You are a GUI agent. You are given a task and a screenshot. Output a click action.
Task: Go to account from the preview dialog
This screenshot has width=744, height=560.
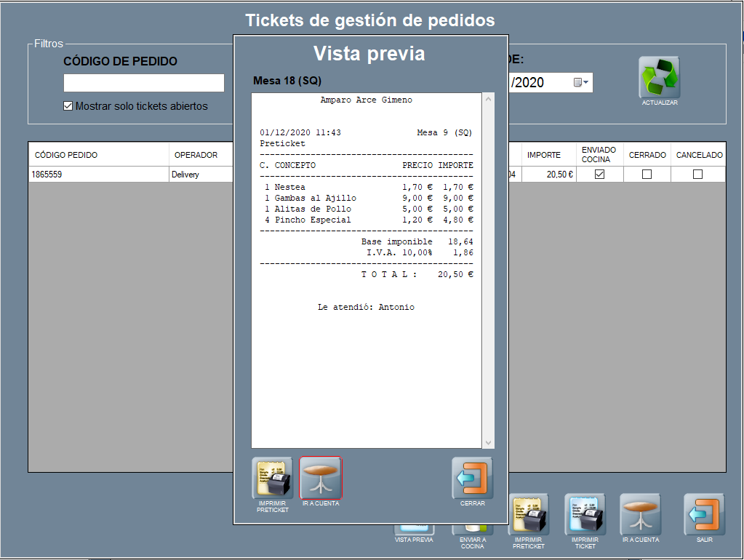(x=321, y=478)
